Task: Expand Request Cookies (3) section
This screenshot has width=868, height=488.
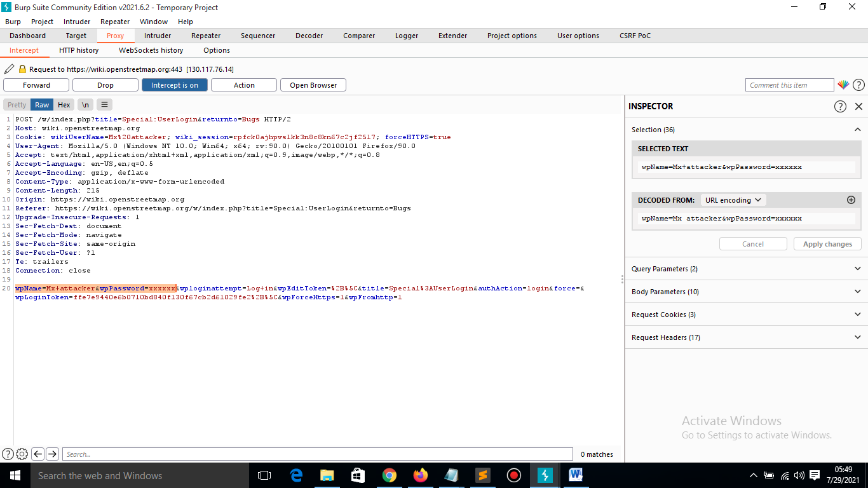Action: pyautogui.click(x=746, y=315)
